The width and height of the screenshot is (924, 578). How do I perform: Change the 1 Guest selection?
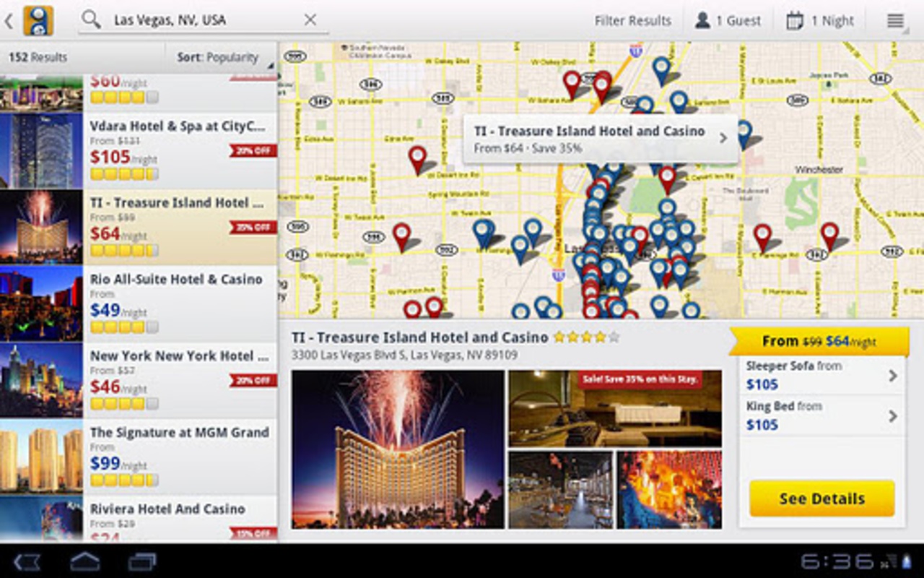(727, 21)
